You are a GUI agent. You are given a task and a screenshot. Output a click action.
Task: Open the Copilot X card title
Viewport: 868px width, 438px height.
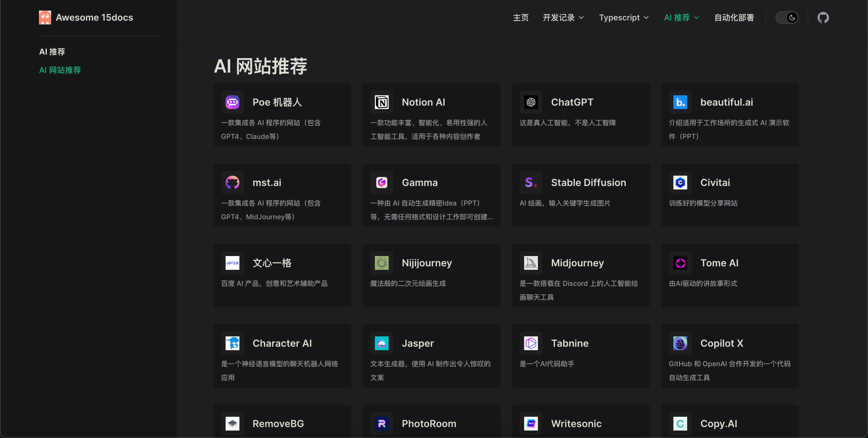point(721,343)
